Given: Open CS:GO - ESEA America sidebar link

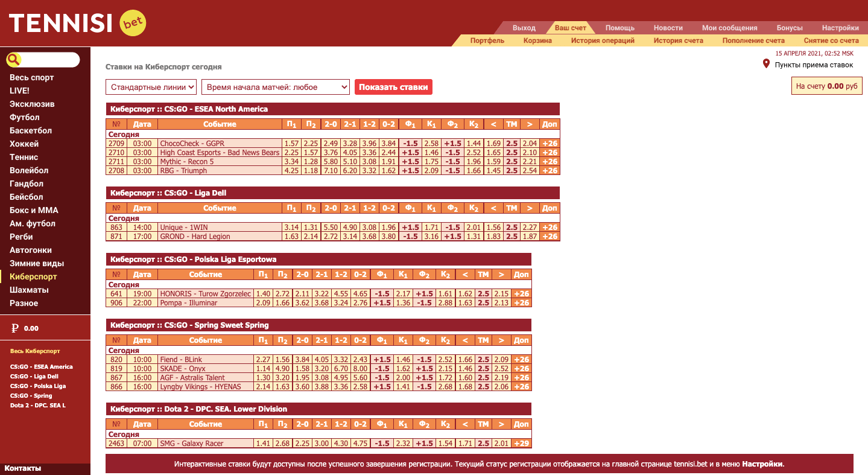Looking at the screenshot, I should 42,366.
